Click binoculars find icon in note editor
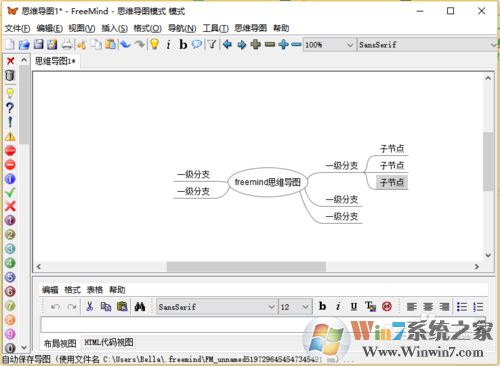Screen dimensions: 500x366 click(140, 306)
